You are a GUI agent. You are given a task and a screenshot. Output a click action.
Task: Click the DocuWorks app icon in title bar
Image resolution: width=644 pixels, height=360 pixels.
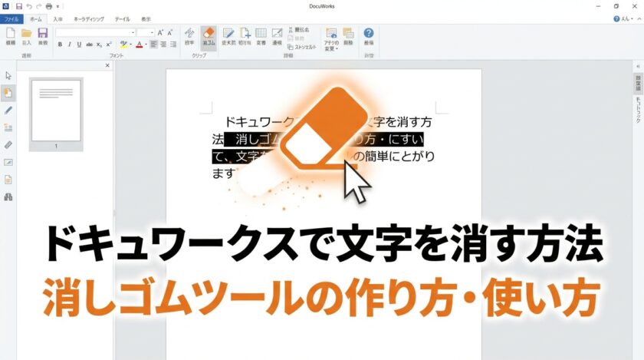click(6, 6)
